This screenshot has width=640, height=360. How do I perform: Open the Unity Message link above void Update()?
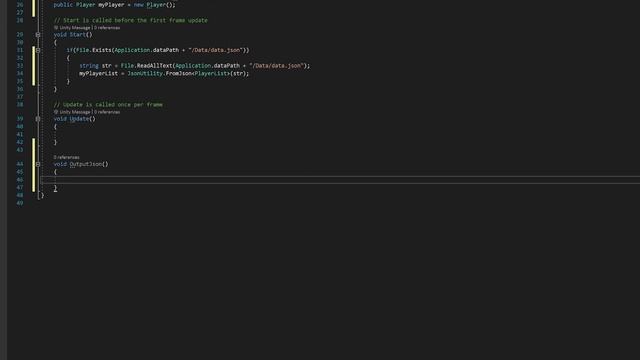pyautogui.click(x=75, y=112)
